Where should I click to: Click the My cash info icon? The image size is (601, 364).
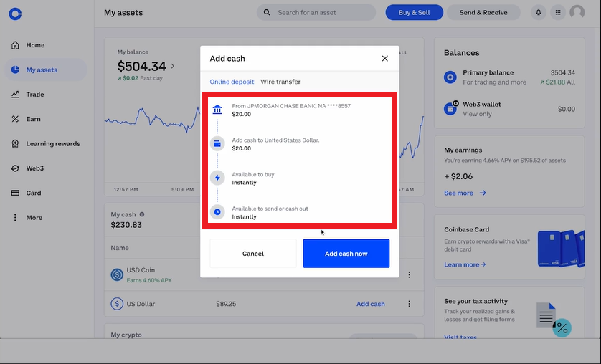click(142, 214)
